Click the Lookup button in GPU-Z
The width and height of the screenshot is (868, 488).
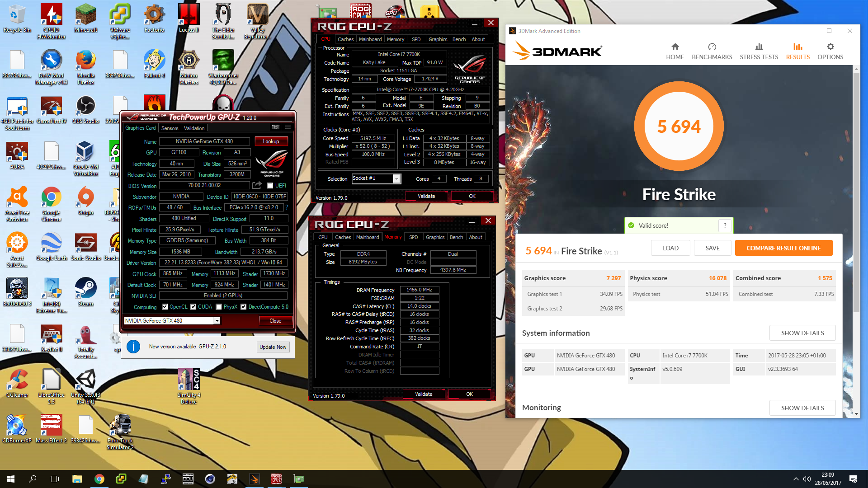point(271,141)
